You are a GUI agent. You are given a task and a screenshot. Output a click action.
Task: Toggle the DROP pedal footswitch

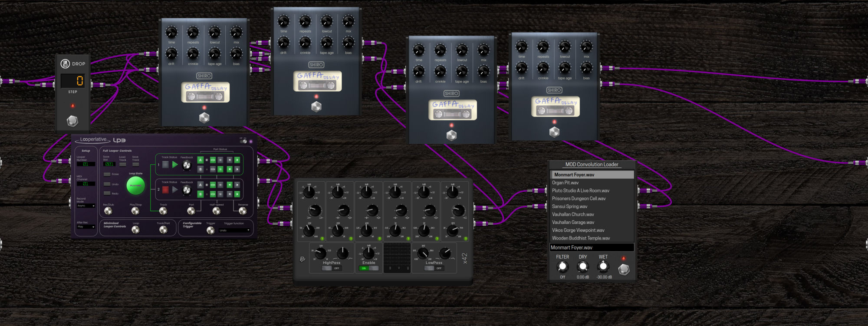point(72,120)
